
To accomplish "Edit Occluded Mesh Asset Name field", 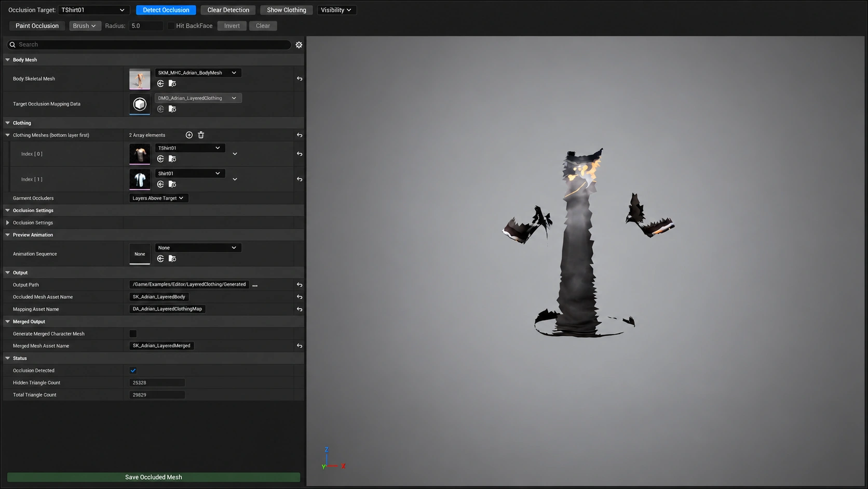I will click(x=159, y=297).
